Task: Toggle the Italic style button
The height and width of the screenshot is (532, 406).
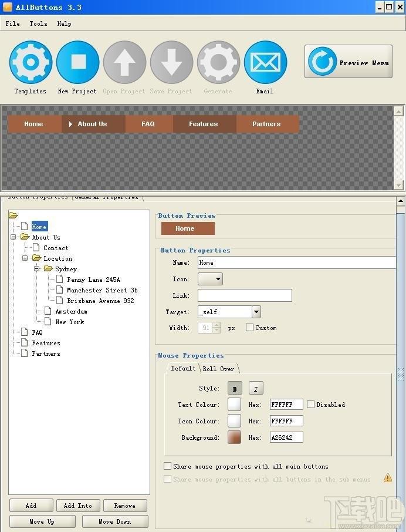Action: pos(256,389)
